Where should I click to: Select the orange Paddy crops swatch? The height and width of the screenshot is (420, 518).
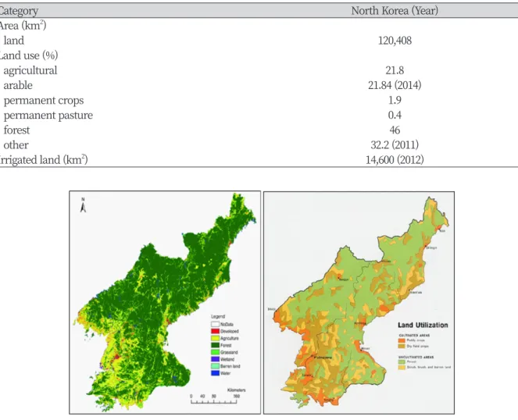tap(402, 340)
